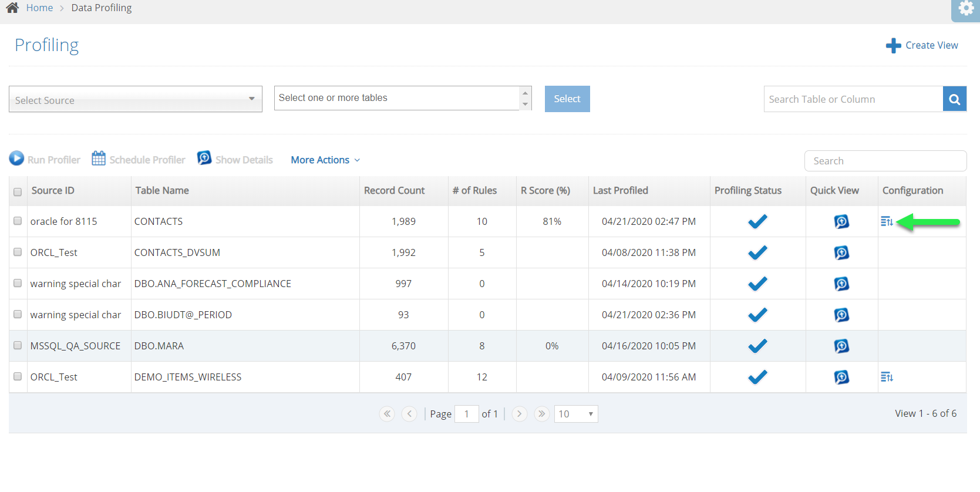
Task: Open the Select Source dropdown
Action: pyautogui.click(x=136, y=99)
